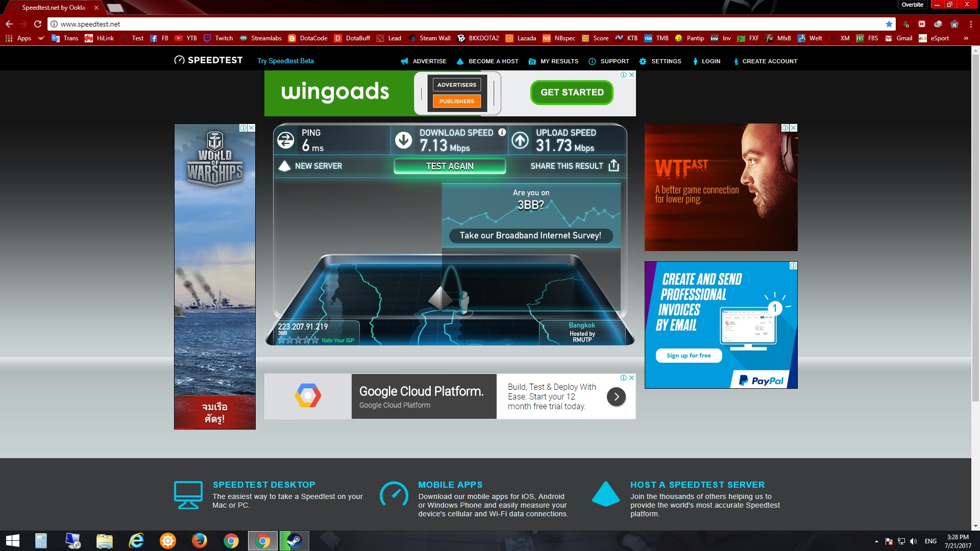This screenshot has width=980, height=551.
Task: Reload the Speedtest page
Action: (38, 24)
